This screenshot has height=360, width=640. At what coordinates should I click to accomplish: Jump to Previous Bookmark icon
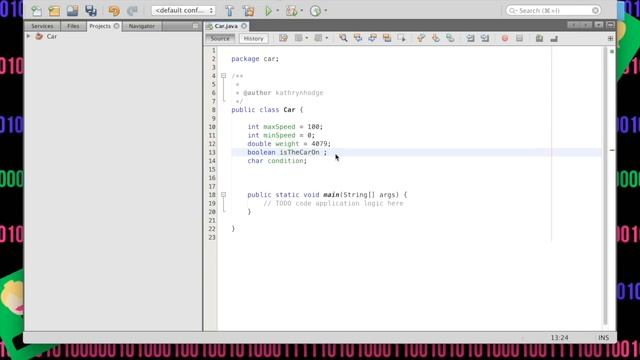coord(421,38)
